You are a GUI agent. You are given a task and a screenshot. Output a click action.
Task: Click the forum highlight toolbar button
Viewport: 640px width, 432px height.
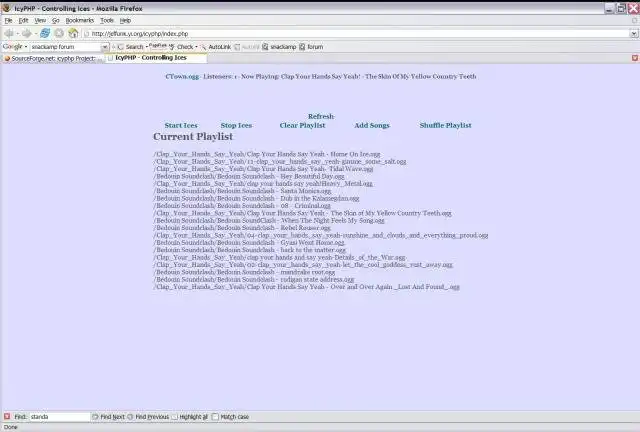coord(311,47)
